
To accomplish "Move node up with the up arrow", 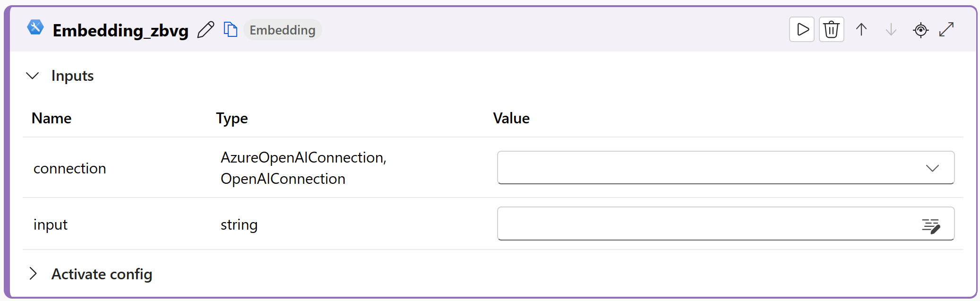I will (861, 30).
